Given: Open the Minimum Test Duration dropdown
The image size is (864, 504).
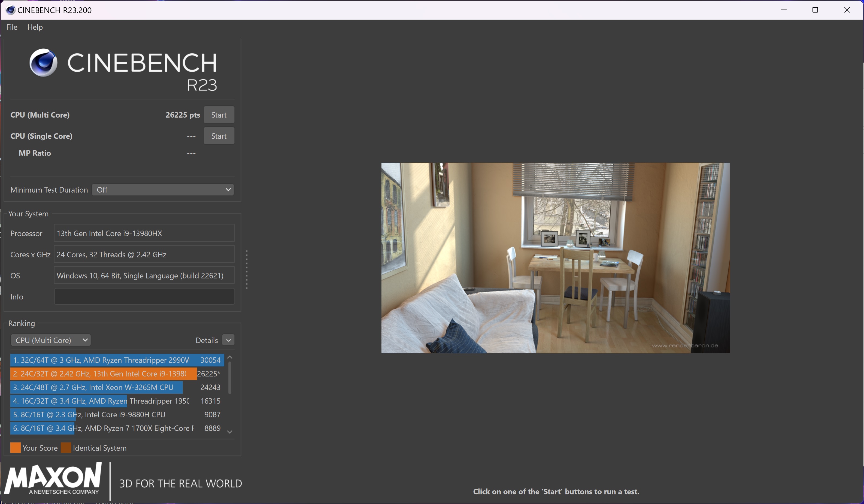Looking at the screenshot, I should 163,190.
